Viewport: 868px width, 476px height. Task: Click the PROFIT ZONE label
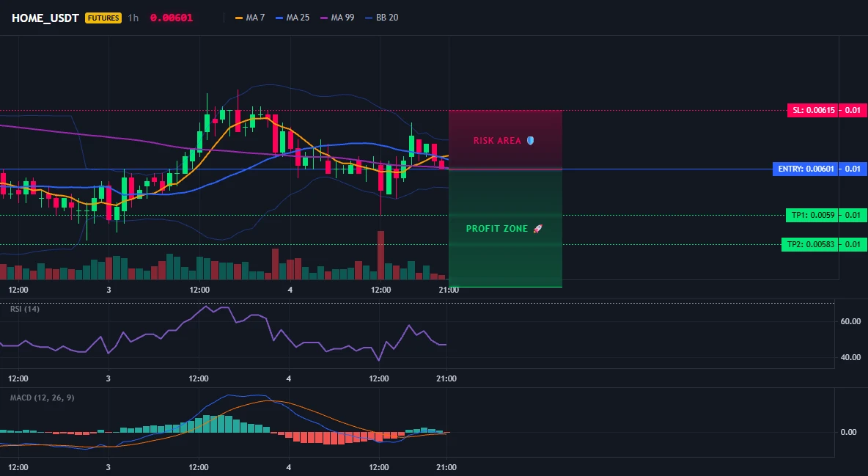(497, 228)
